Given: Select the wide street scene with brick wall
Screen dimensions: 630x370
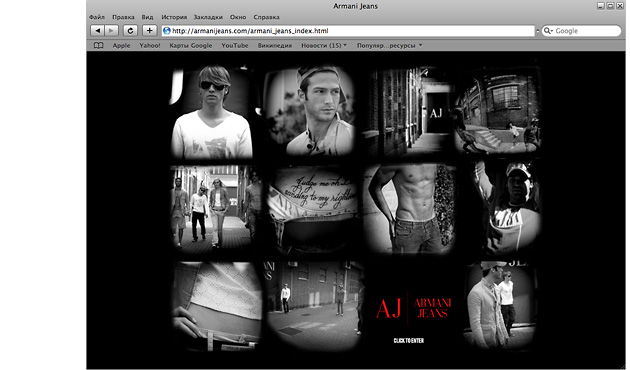Looking at the screenshot, I should point(315,306).
